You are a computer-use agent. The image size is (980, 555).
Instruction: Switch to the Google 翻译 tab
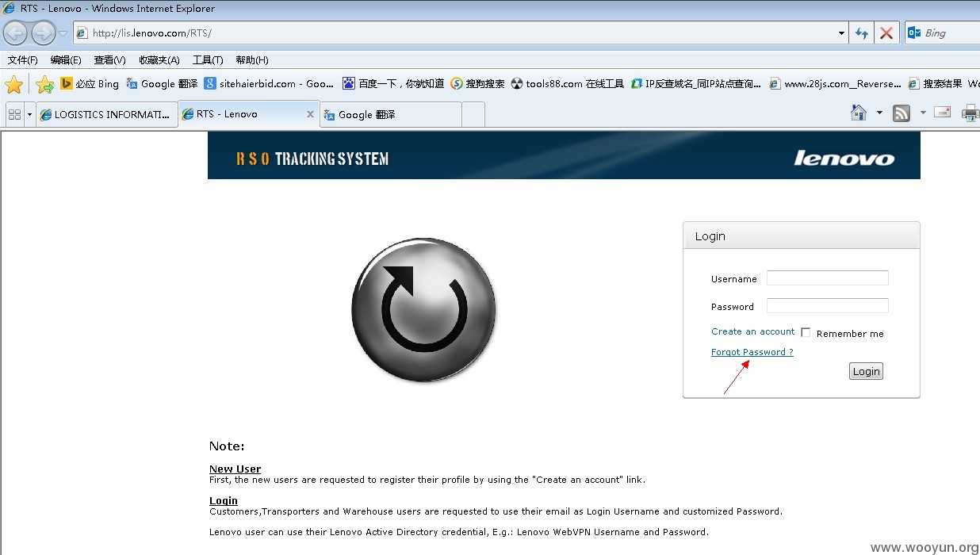pyautogui.click(x=391, y=114)
